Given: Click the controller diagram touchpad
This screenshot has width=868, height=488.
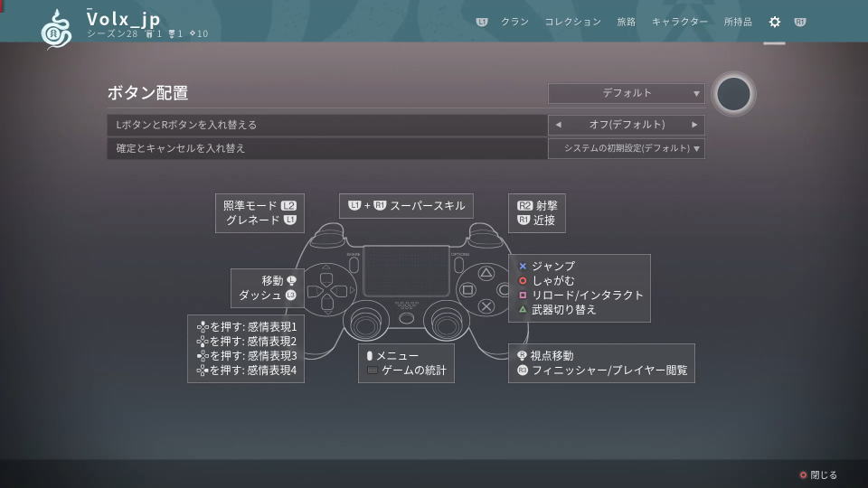Looking at the screenshot, I should (406, 271).
